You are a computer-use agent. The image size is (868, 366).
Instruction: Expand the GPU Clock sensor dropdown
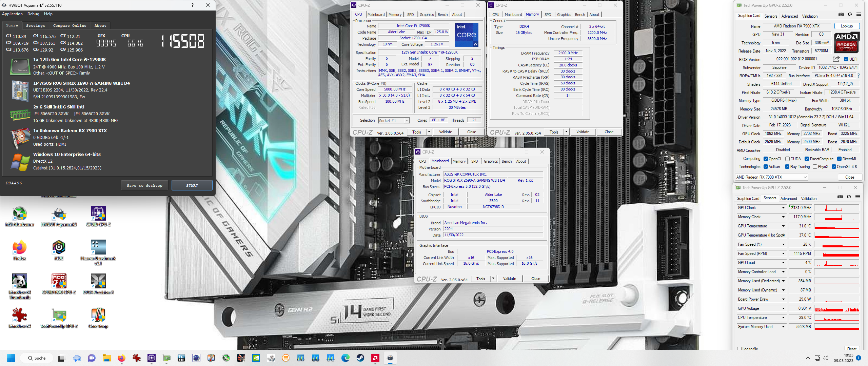(783, 208)
